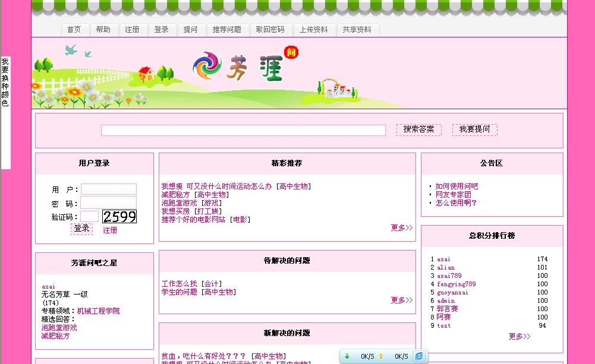Viewport: 595px width, 364px height.
Task: Click 更多>> in 待解决的问题 section
Action: (x=401, y=300)
